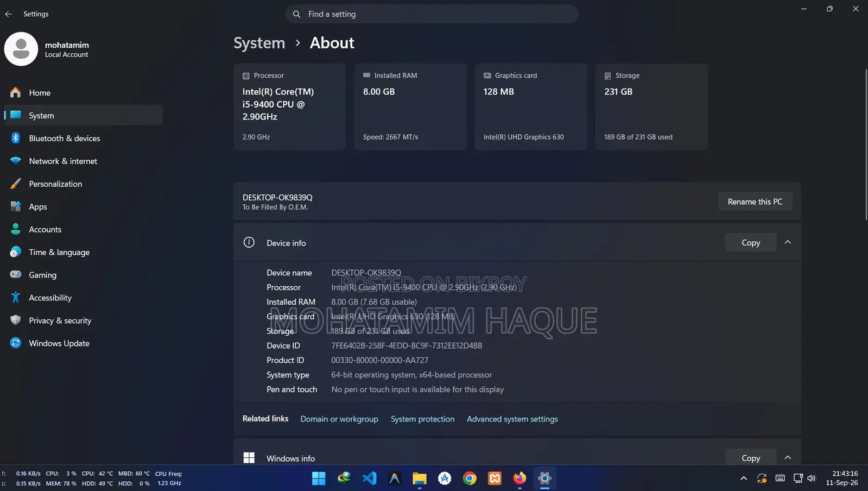
Task: Select Personalization in the sidebar
Action: (84, 184)
